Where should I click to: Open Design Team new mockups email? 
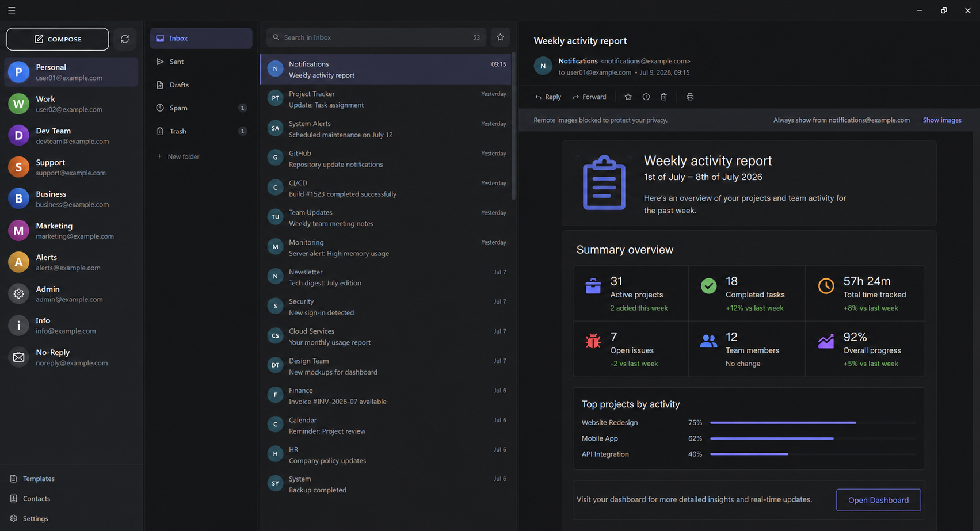click(386, 366)
